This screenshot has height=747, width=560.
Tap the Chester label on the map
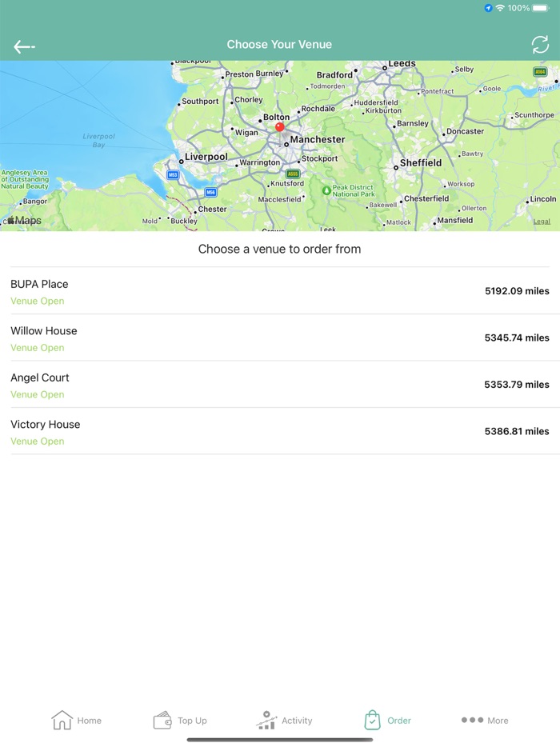213,209
